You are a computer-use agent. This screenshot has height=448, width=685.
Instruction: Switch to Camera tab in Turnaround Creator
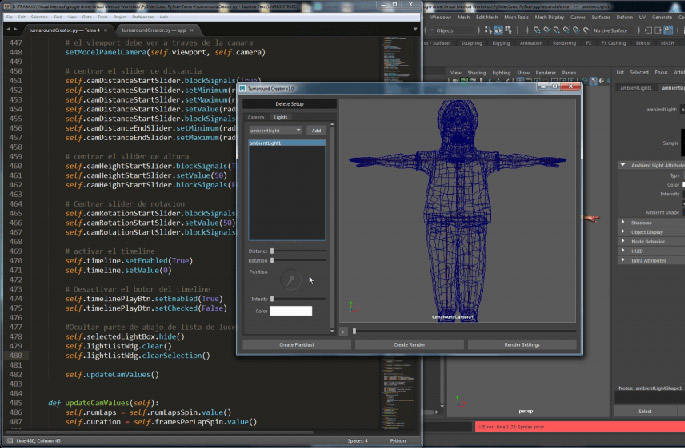coord(256,117)
